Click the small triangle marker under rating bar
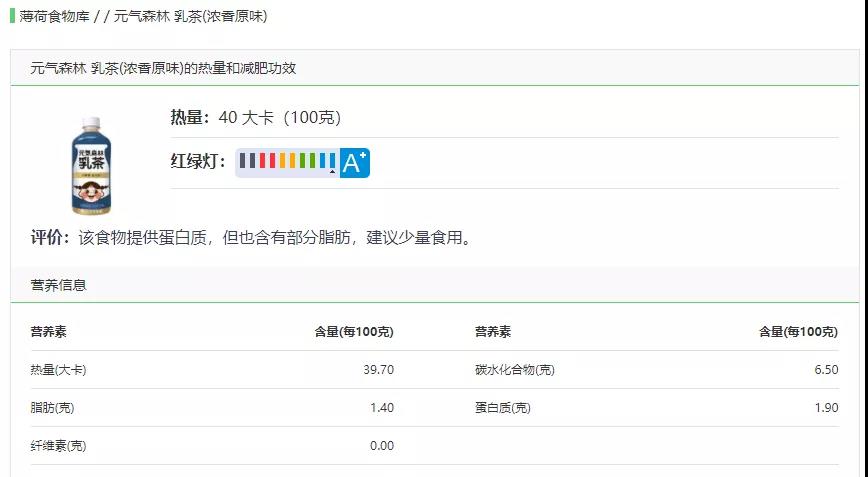Screen dimensions: 868x477 332,172
